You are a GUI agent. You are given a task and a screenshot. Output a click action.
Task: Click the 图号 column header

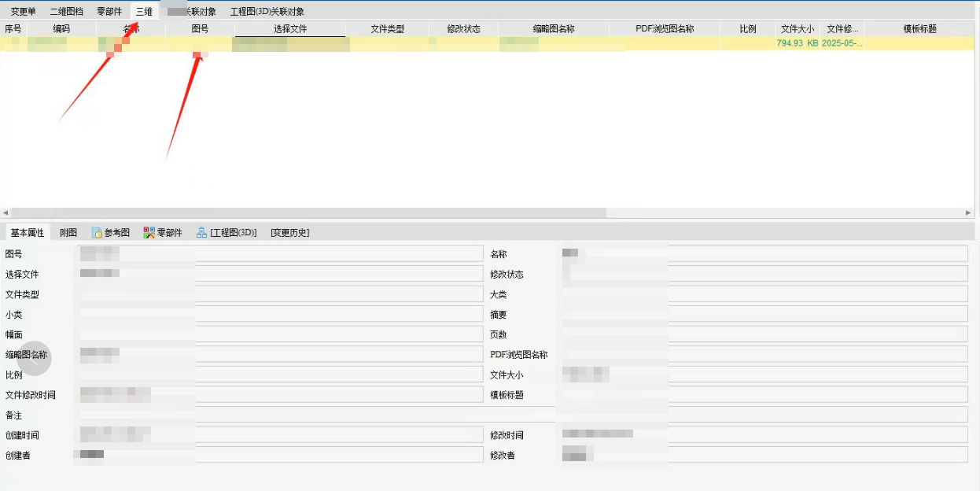pos(201,29)
